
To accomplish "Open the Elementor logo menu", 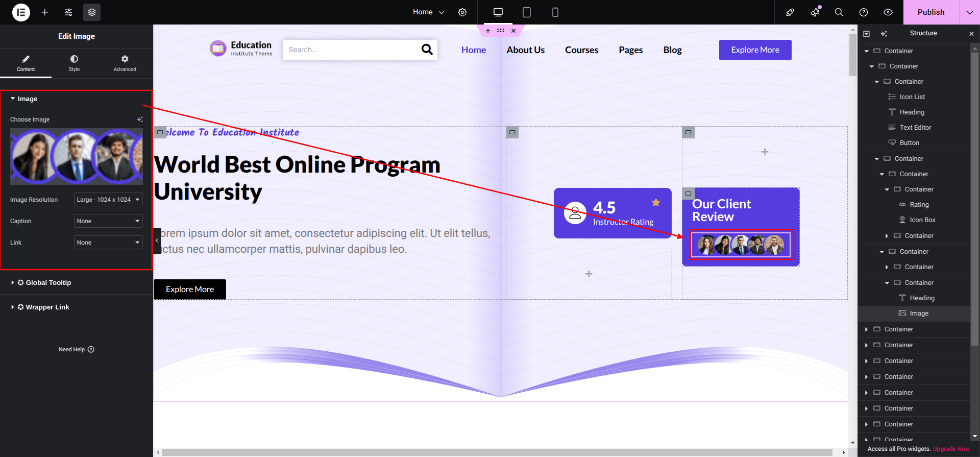I will [x=21, y=12].
